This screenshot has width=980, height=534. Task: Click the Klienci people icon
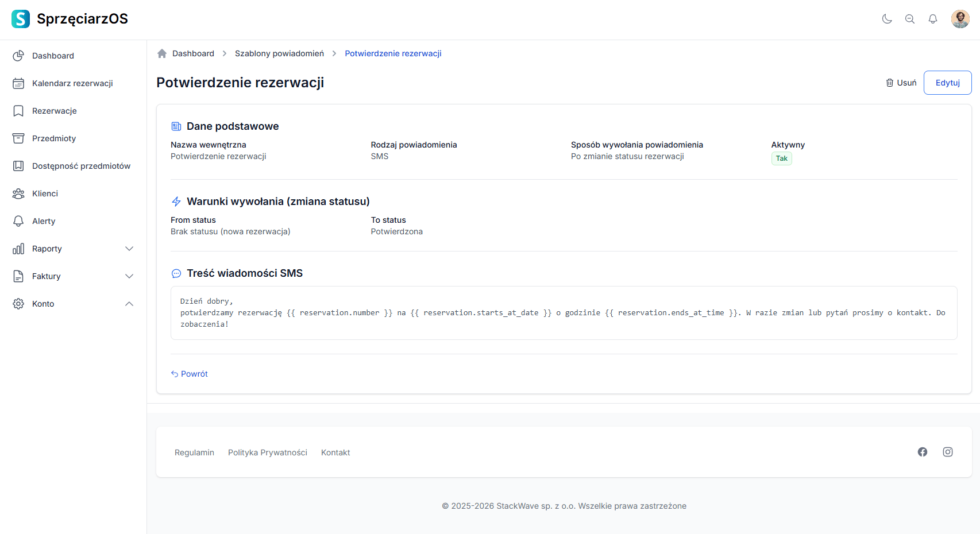18,194
